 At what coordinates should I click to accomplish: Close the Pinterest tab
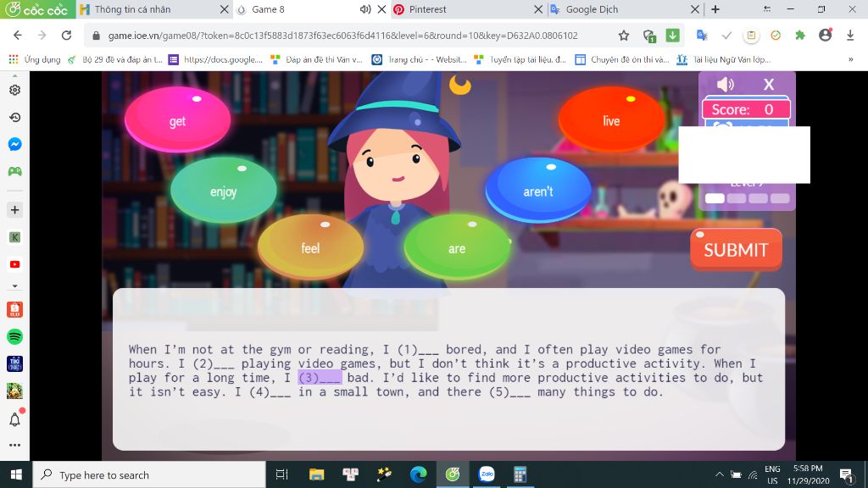538,9
